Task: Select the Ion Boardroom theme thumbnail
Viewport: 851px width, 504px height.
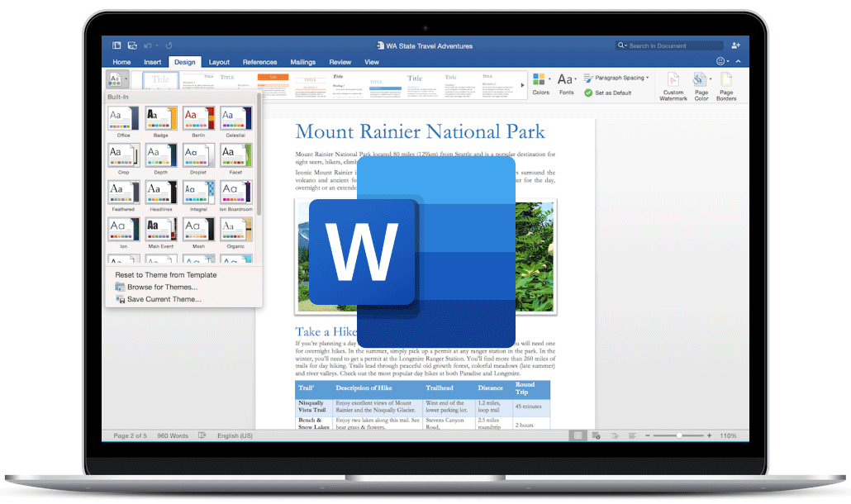Action: click(x=236, y=192)
